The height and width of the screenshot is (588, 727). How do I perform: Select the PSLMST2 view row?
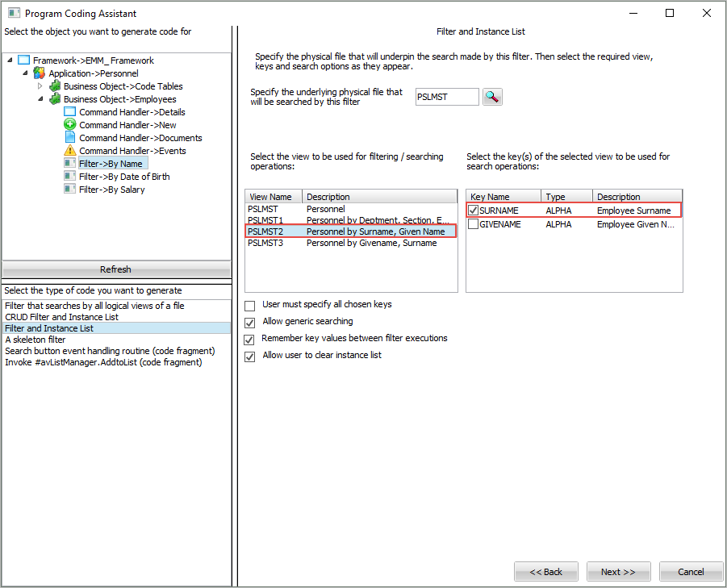pyautogui.click(x=351, y=231)
